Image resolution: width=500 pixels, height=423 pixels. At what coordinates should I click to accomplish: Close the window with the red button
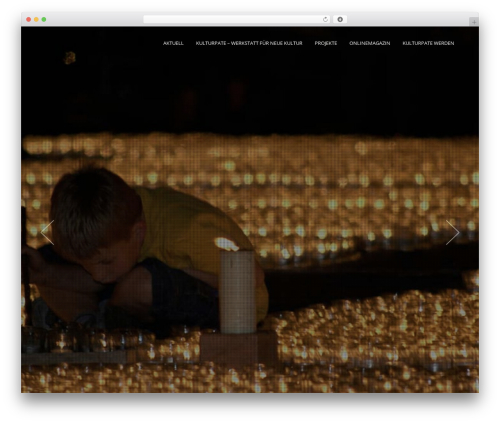[x=29, y=19]
